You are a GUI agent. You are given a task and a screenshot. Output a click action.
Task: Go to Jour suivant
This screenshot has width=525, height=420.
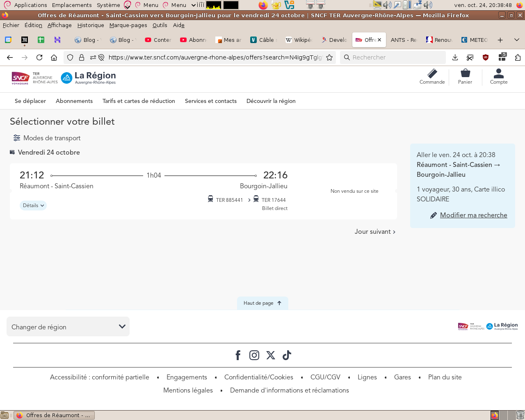tap(375, 232)
